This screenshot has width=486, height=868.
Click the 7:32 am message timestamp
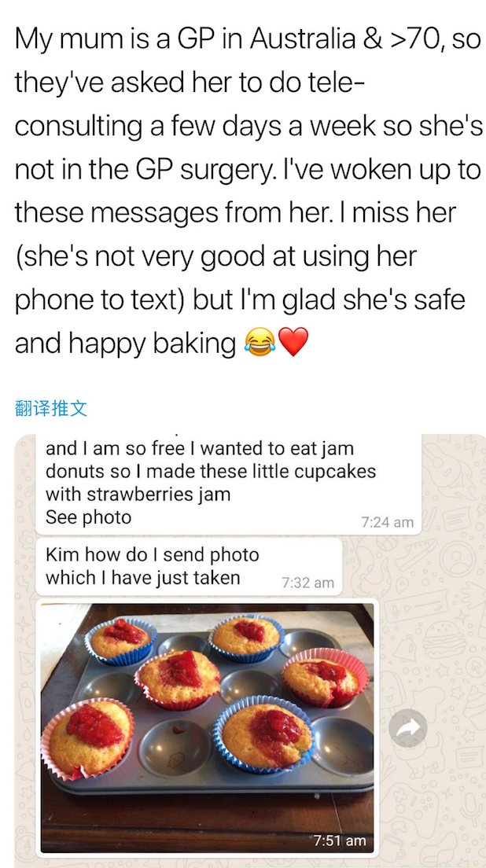point(307,583)
